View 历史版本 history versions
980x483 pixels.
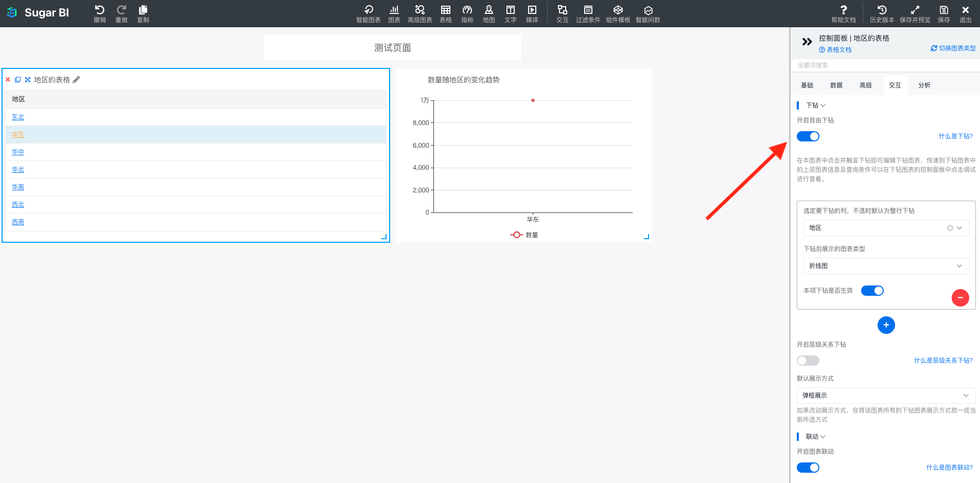click(882, 14)
